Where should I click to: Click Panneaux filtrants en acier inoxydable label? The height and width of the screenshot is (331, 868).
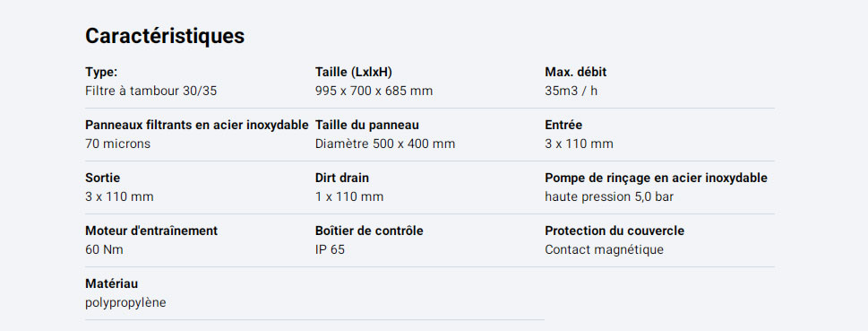196,126
